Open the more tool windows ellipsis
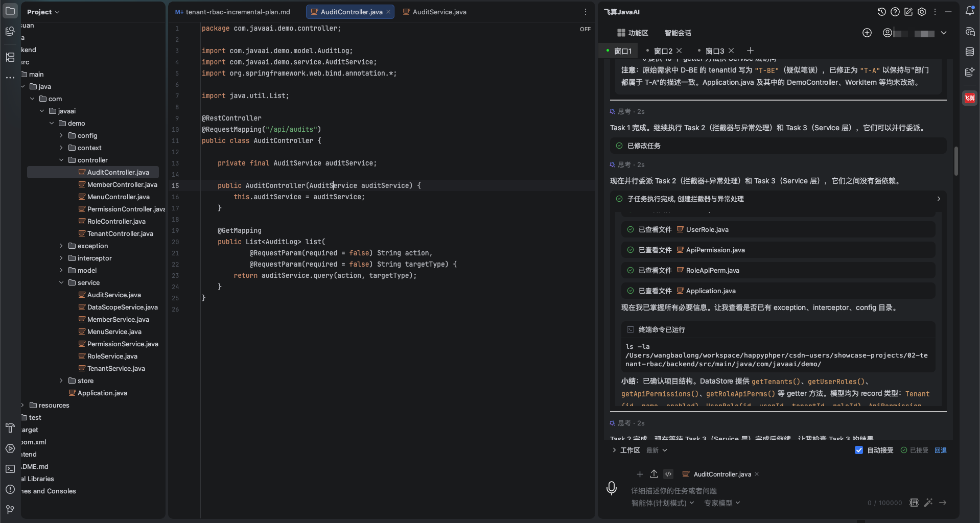The width and height of the screenshot is (980, 523). (10, 78)
